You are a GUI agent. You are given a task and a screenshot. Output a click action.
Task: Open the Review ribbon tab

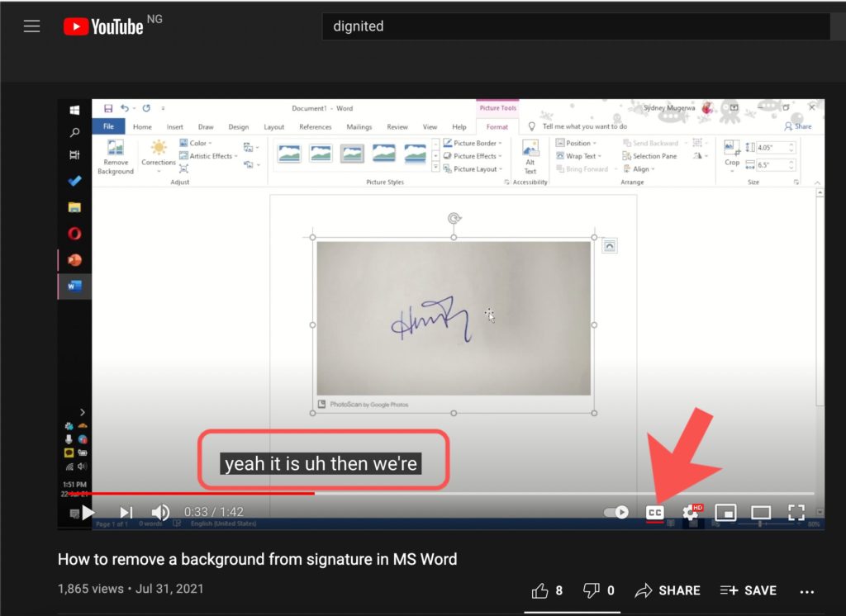pos(397,127)
